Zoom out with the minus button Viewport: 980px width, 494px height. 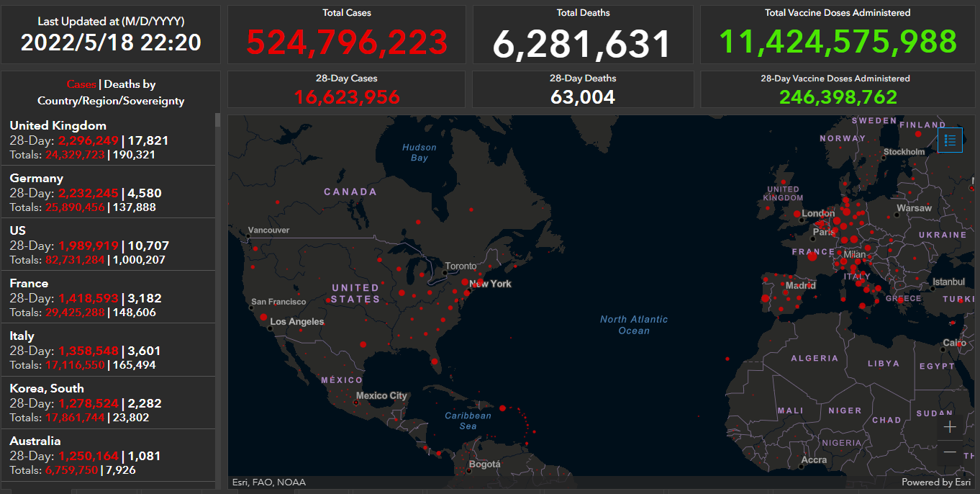[950, 452]
